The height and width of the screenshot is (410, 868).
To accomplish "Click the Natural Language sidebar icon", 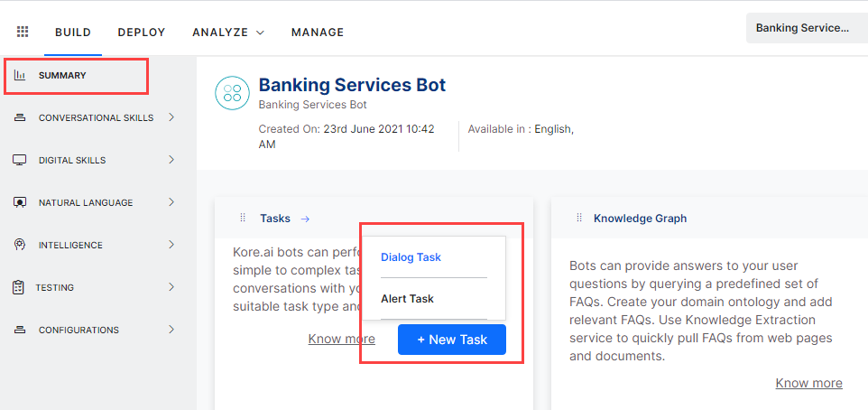I will coord(20,202).
